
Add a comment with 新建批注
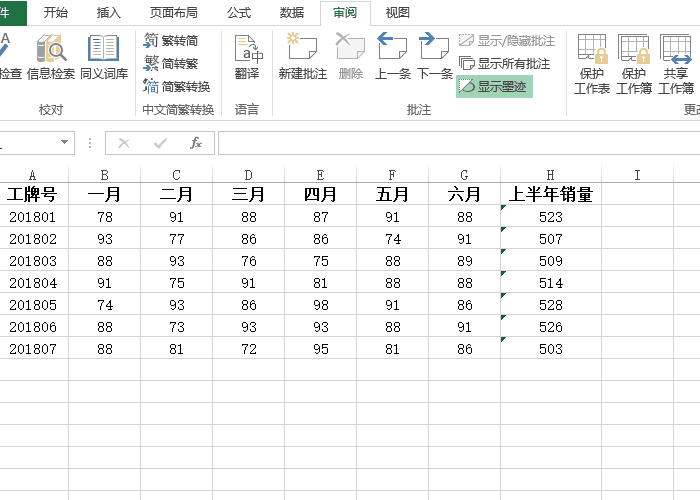(303, 57)
